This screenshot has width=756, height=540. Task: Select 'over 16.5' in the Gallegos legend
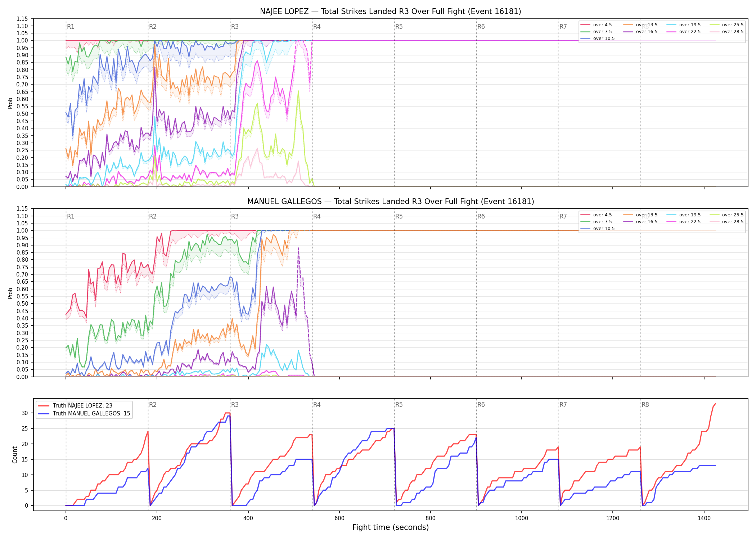click(640, 222)
